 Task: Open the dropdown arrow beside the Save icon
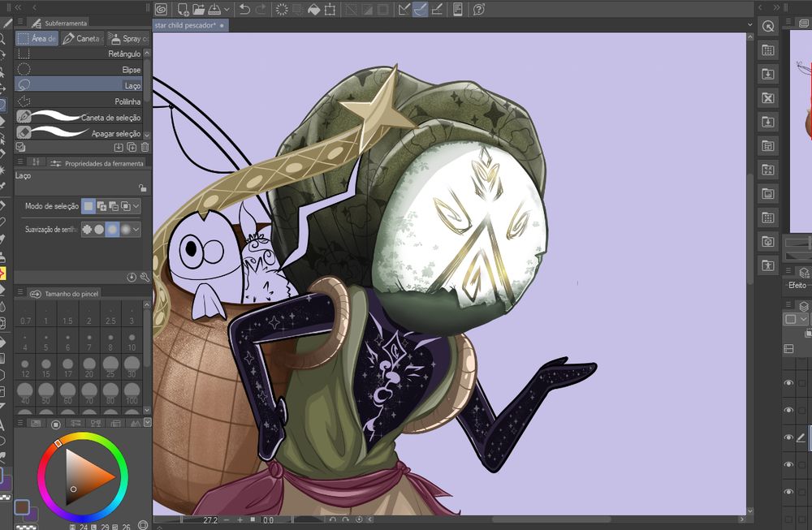(x=227, y=9)
